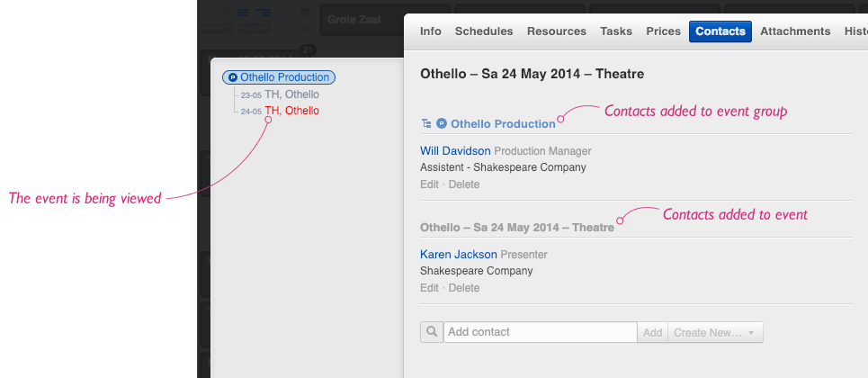
Task: Open the Create New… dropdown
Action: [715, 332]
